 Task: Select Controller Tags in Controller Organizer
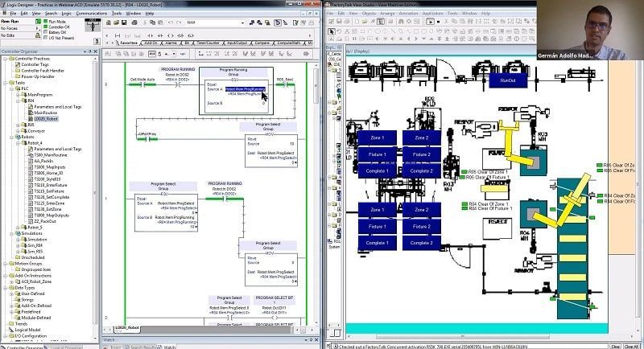click(x=35, y=64)
